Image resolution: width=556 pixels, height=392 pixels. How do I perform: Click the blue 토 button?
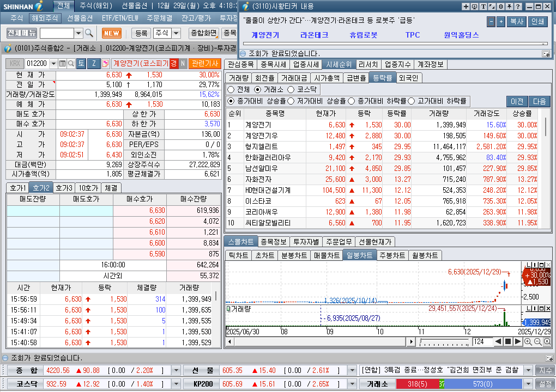81,63
